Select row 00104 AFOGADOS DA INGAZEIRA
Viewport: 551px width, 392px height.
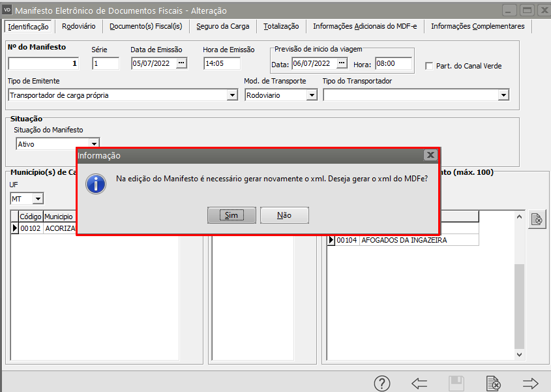pyautogui.click(x=403, y=240)
